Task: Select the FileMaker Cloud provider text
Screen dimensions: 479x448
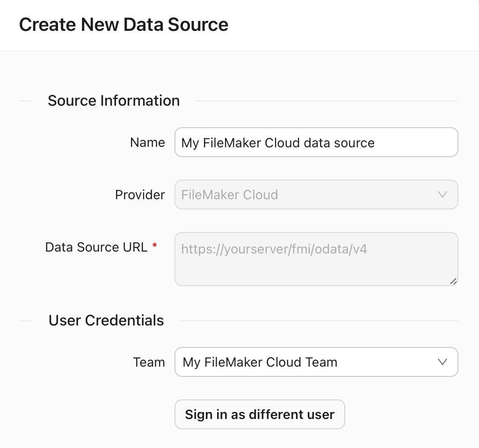Action: pyautogui.click(x=230, y=195)
